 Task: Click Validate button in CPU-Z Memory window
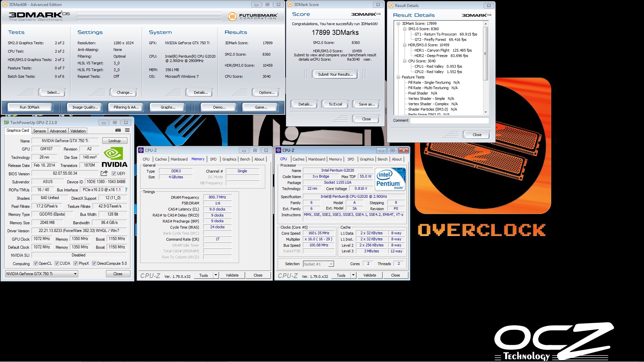pyautogui.click(x=232, y=275)
